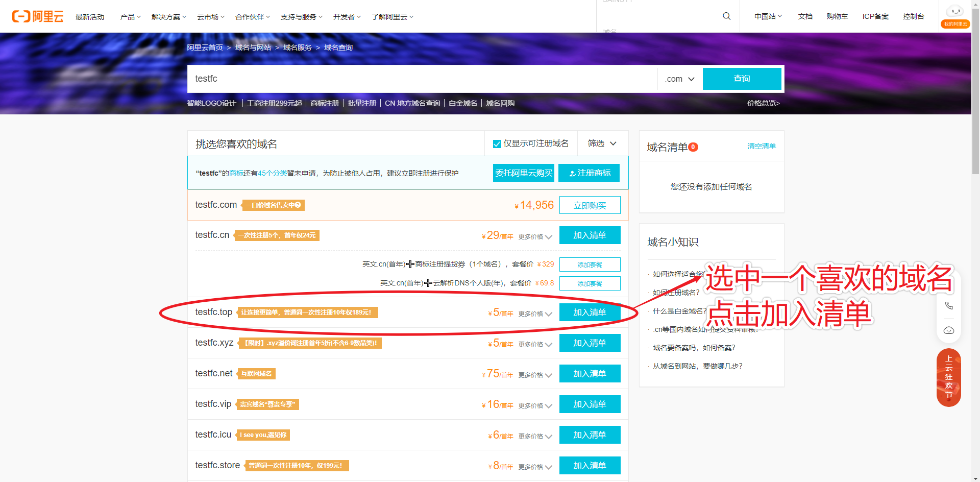Open the 解决方案 menu
Image resolution: width=980 pixels, height=482 pixels.
(169, 17)
